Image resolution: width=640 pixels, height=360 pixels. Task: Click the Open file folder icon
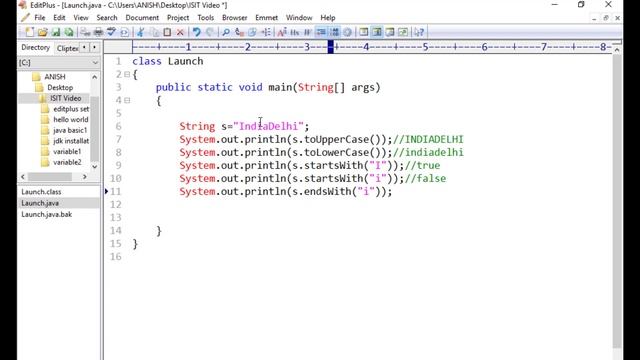click(x=42, y=32)
